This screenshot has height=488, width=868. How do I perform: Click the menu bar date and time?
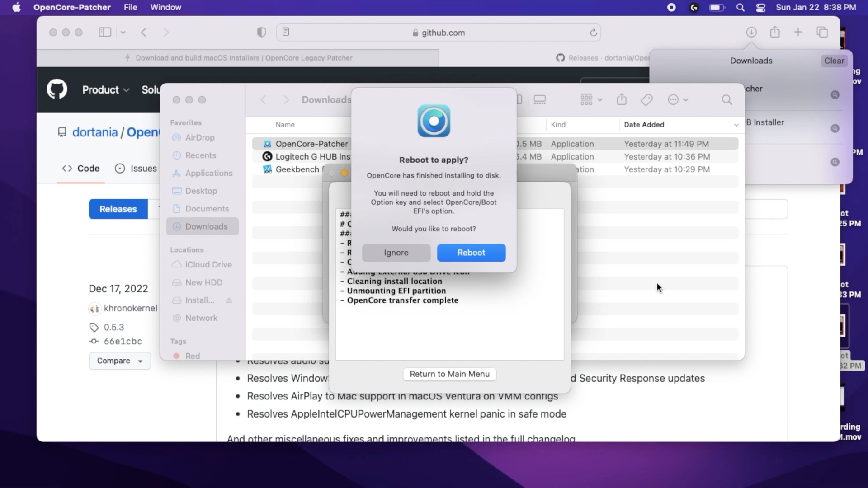(x=816, y=7)
